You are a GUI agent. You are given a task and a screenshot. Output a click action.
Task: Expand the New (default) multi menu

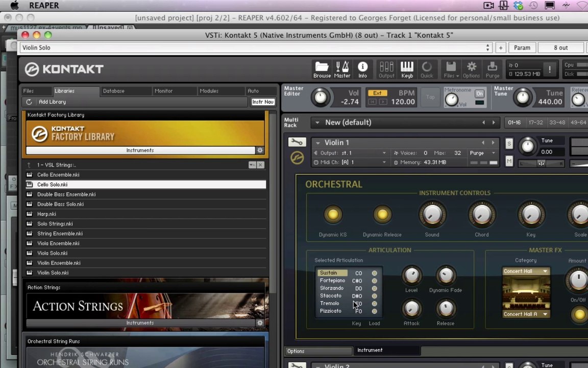pyautogui.click(x=317, y=123)
